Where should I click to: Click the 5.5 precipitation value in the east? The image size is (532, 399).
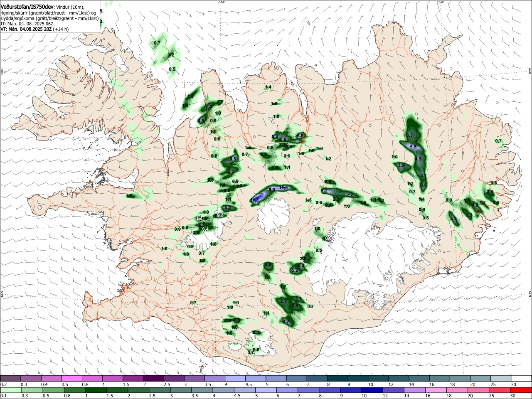tap(413, 147)
